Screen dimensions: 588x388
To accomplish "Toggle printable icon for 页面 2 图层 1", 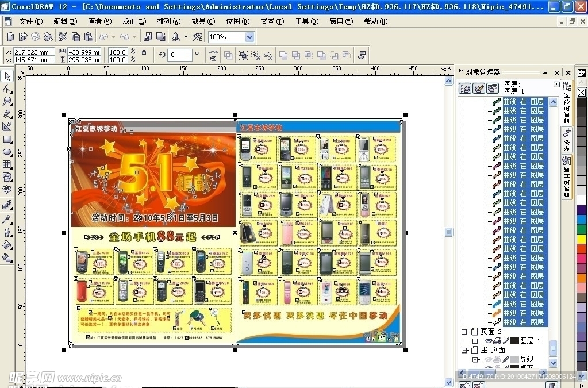I will pos(498,341).
